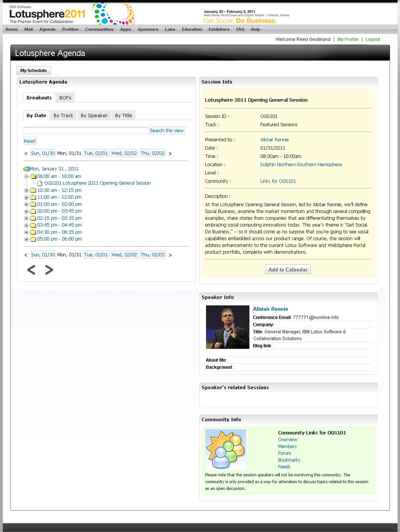Expand the 11:00 am - 12:00 pm time slot

click(x=26, y=198)
